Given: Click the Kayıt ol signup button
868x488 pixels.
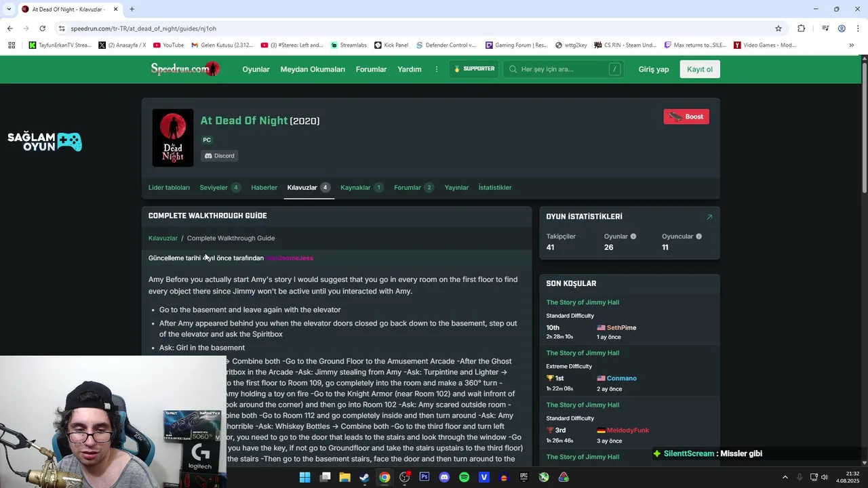Looking at the screenshot, I should click(700, 69).
